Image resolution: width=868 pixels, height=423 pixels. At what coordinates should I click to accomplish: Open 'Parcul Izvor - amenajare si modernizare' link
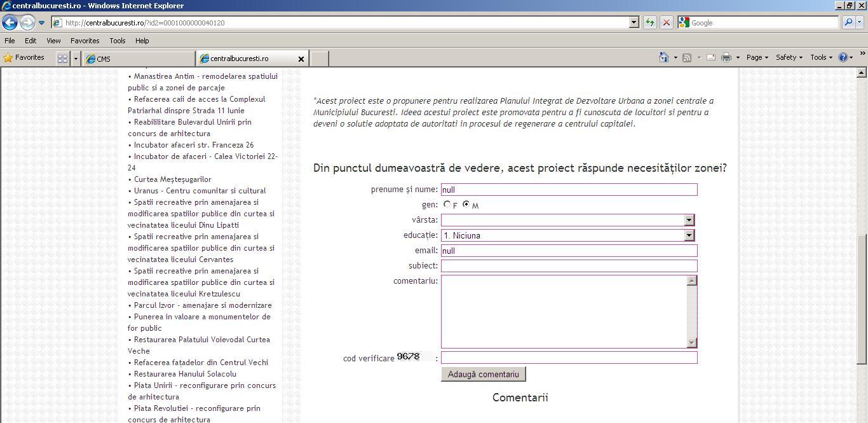203,305
